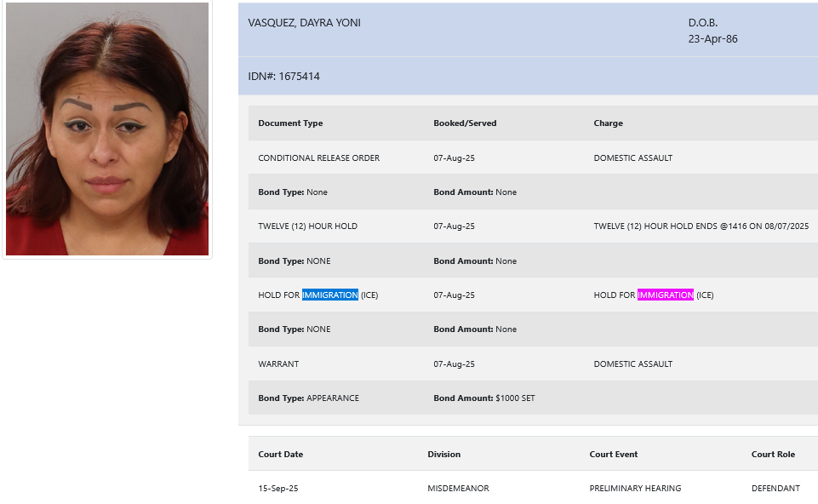Select the 'TWELVE (12) HOUR HOLD' document type

point(308,226)
